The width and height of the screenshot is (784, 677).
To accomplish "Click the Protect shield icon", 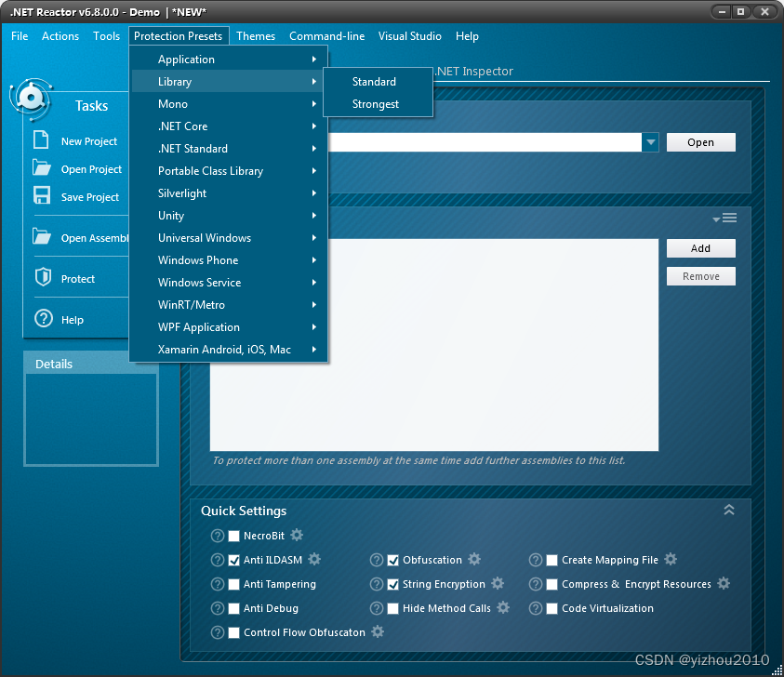I will pos(43,277).
